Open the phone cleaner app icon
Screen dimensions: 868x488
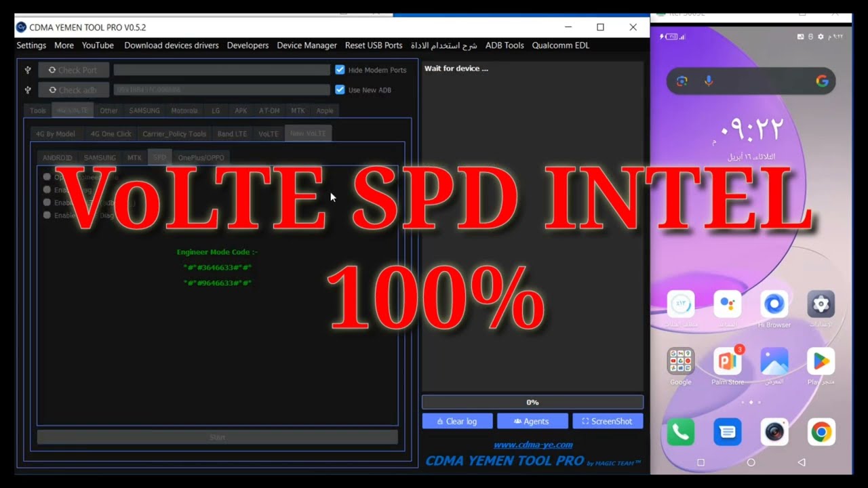tap(680, 304)
